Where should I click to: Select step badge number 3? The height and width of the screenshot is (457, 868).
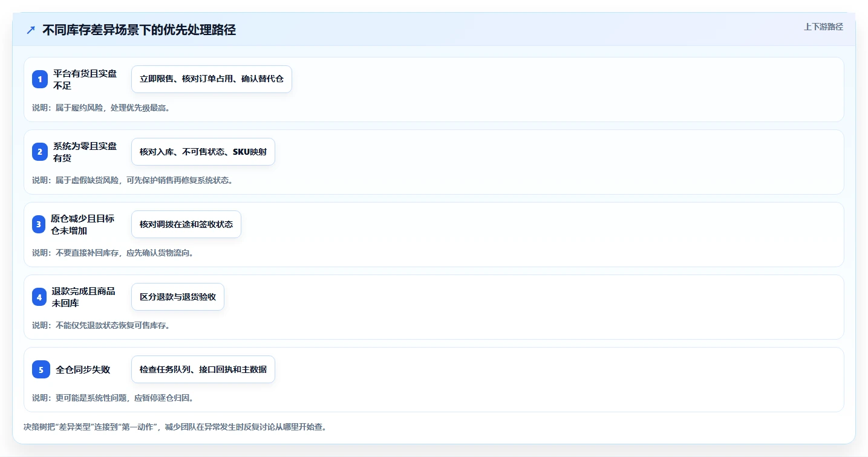tap(39, 224)
